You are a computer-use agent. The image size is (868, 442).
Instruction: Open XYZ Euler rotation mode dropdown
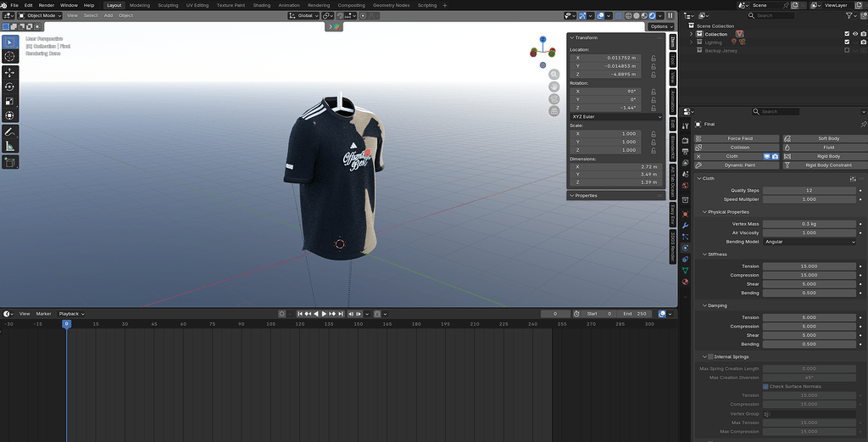615,117
